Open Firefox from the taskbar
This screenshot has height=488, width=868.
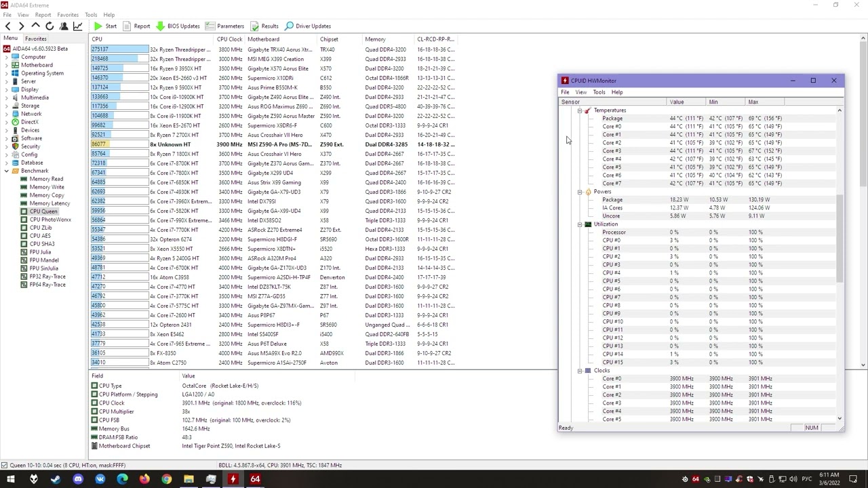click(x=144, y=479)
